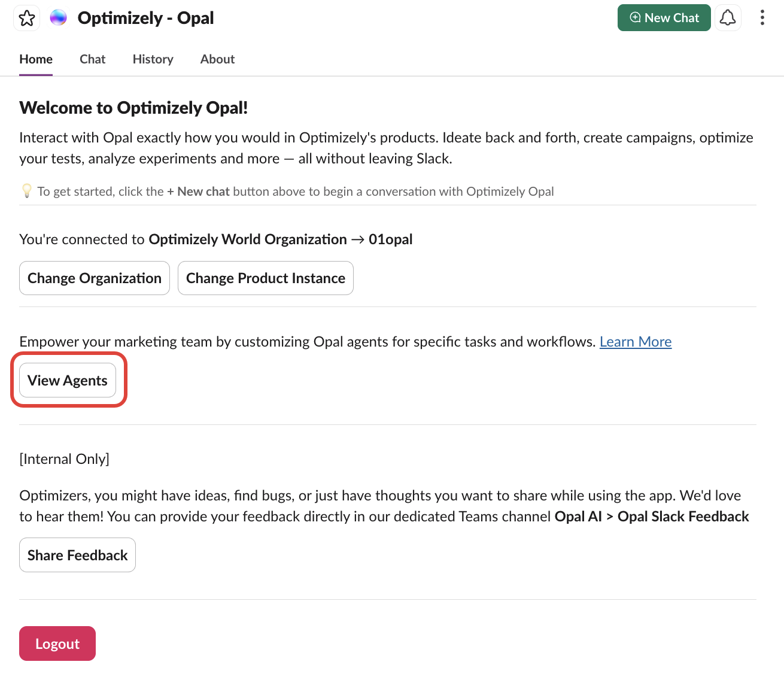Start a New Chat
This screenshot has height=680, width=784.
tap(664, 18)
